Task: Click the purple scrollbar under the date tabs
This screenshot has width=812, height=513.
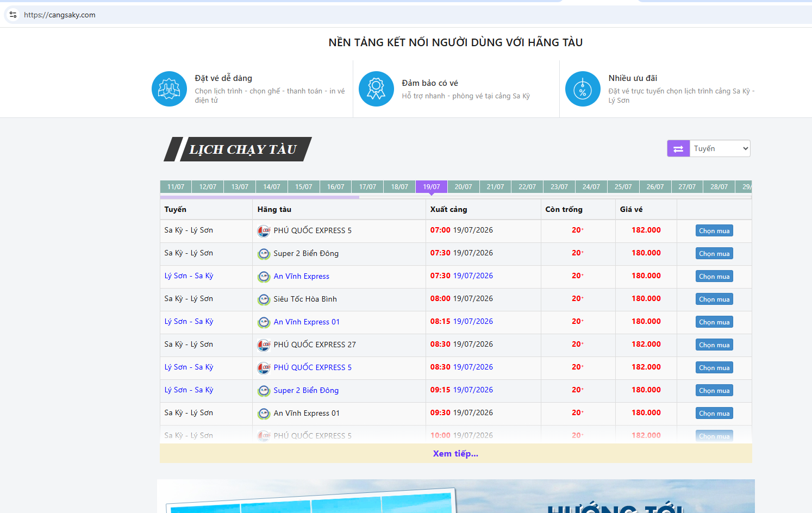Action: [260, 197]
